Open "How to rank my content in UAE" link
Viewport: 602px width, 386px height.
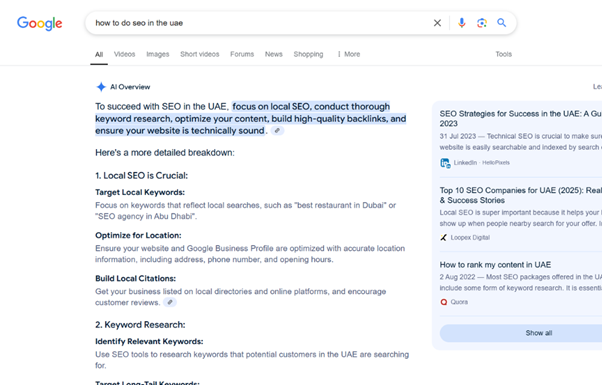(x=495, y=265)
